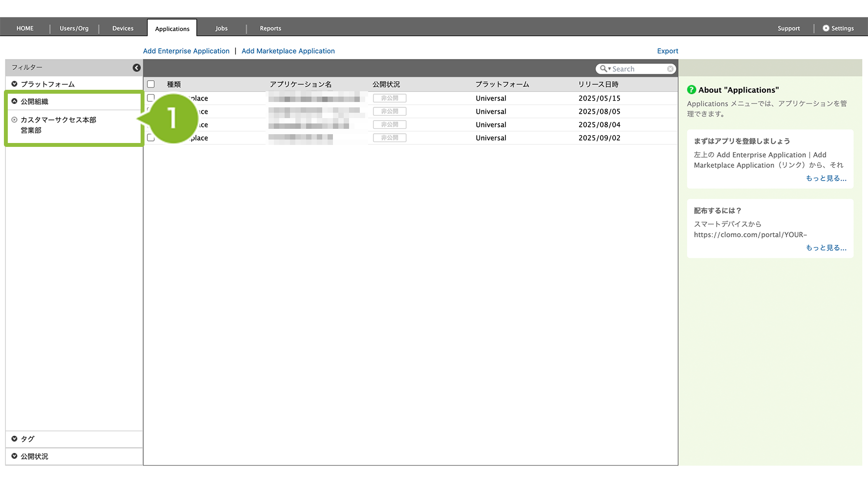Click the search magnifier icon
The width and height of the screenshot is (868, 488).
(604, 69)
